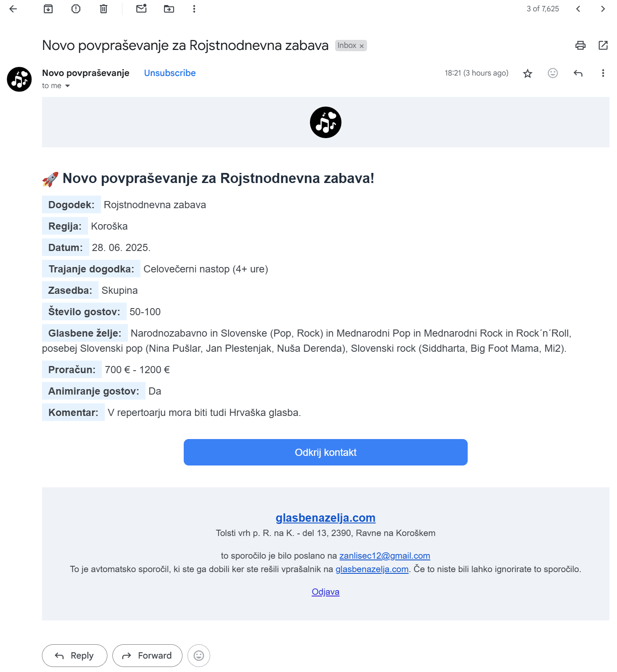Screen dimensions: 617x672
Task: Report this message as spam
Action: click(x=76, y=9)
